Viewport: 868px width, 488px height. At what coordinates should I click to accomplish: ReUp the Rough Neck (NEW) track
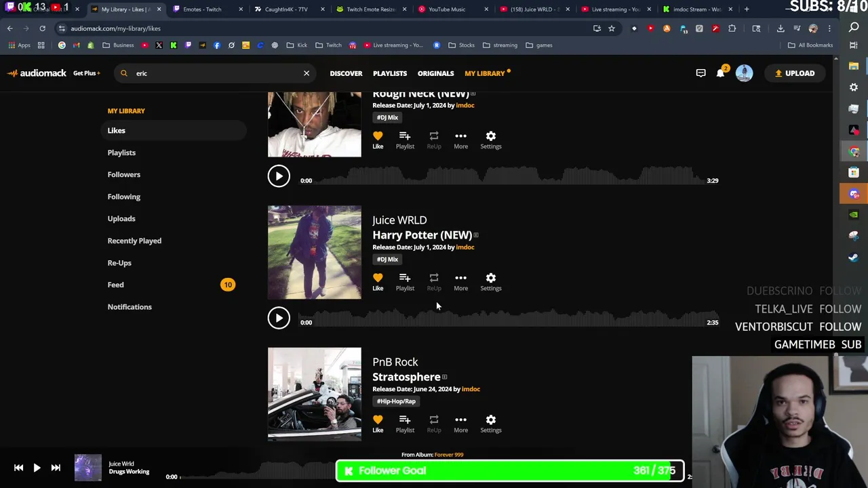(x=434, y=140)
